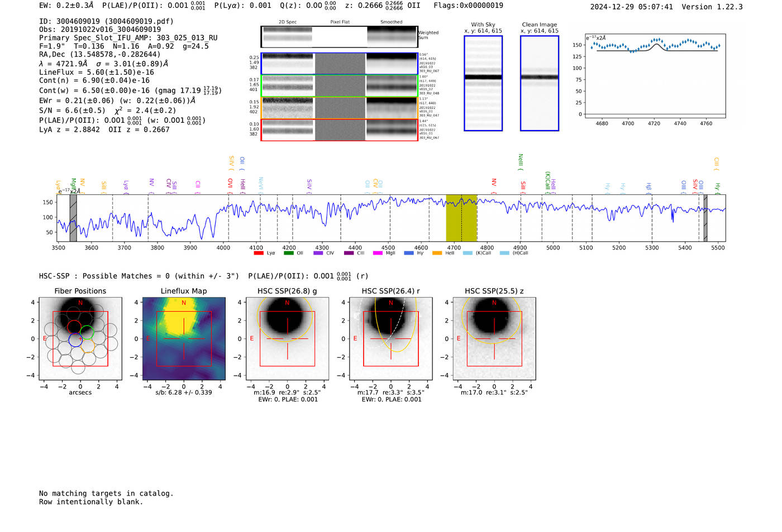Click the hatched gray region near 3550
This screenshot has width=782, height=532.
tap(73, 218)
